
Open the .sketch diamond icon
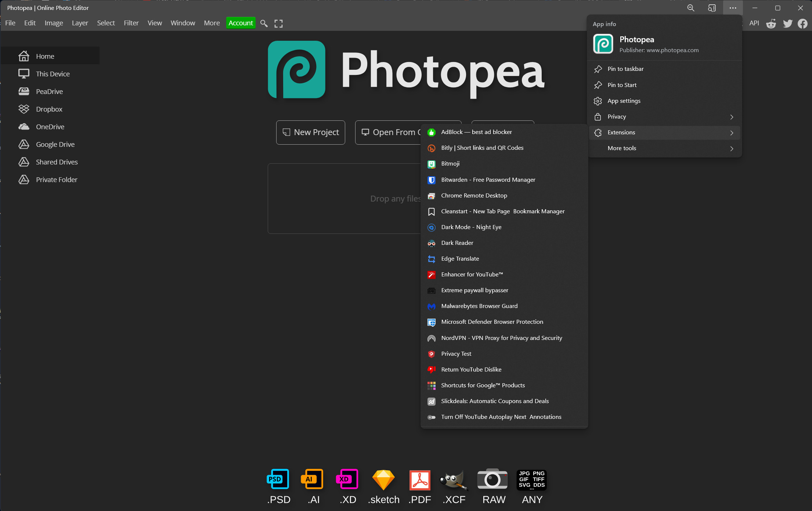[x=383, y=480]
